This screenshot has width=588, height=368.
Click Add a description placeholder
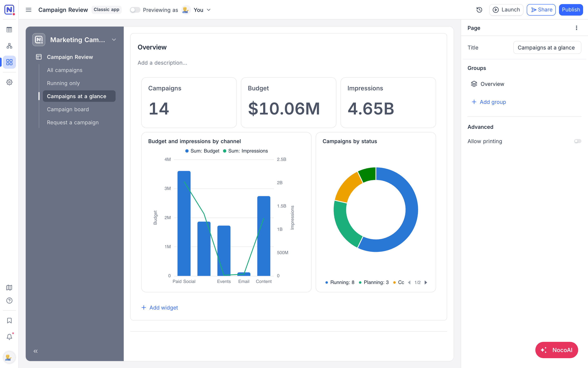click(x=162, y=63)
